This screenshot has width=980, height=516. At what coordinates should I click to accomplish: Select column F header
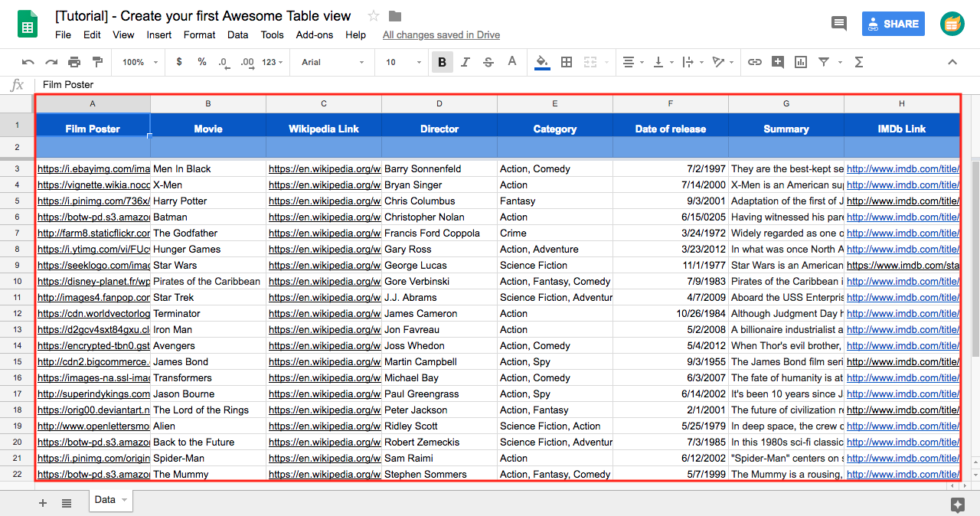(671, 103)
